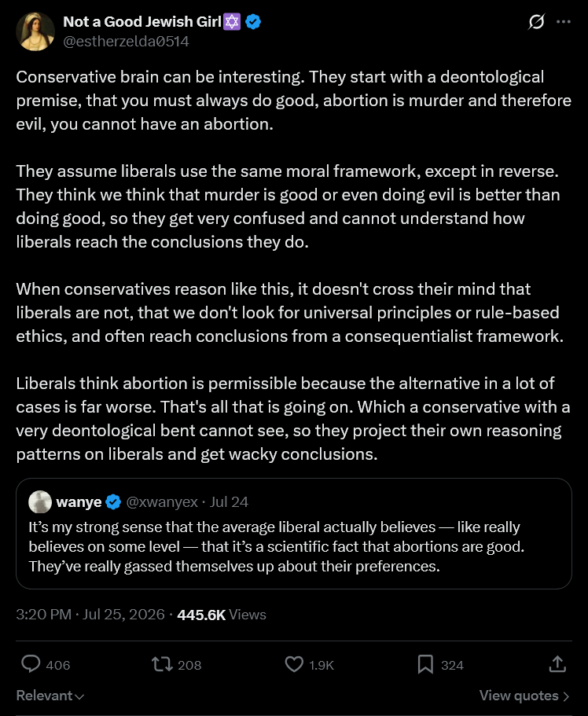Viewport: 588px width, 716px height.
Task: Open the Relevant sort dropdown
Action: pos(50,696)
